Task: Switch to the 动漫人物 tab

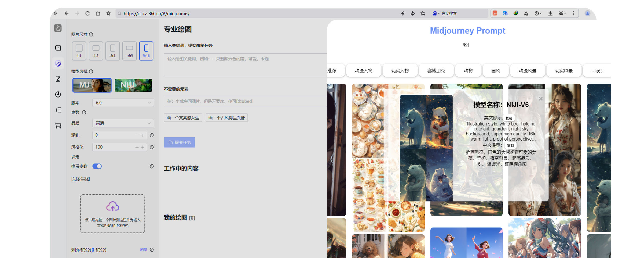Action: 364,70
